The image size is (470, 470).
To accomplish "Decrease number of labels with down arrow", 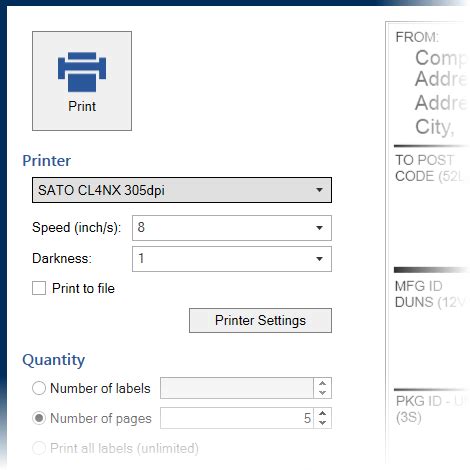I will tap(322, 393).
